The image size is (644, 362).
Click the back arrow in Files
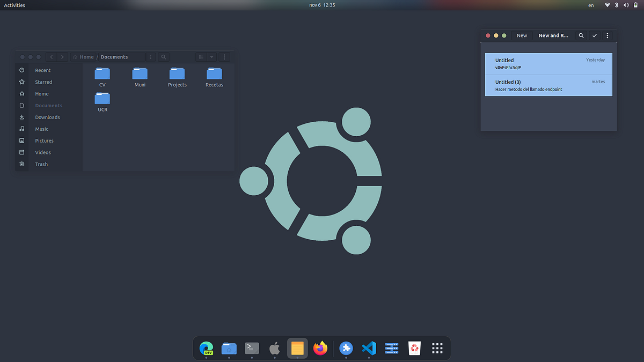click(x=51, y=57)
